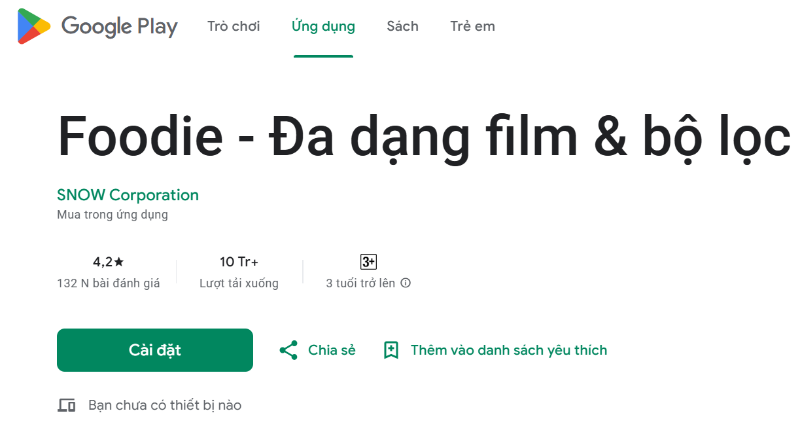Click the Google Play wordmark
This screenshot has height=447, width=800.
119,27
